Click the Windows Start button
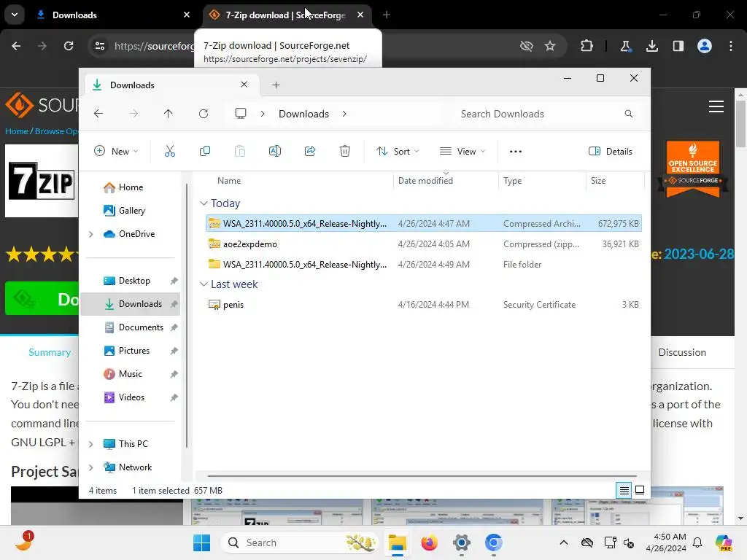 point(201,542)
